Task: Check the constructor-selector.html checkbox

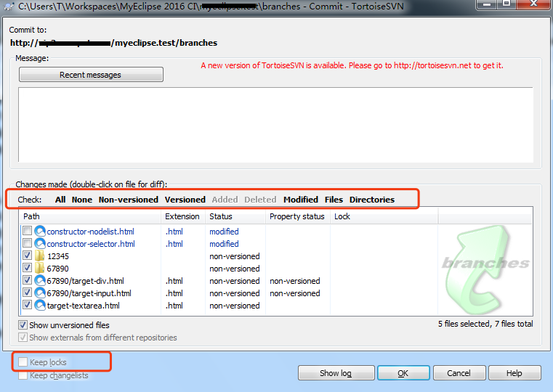Action: point(27,243)
